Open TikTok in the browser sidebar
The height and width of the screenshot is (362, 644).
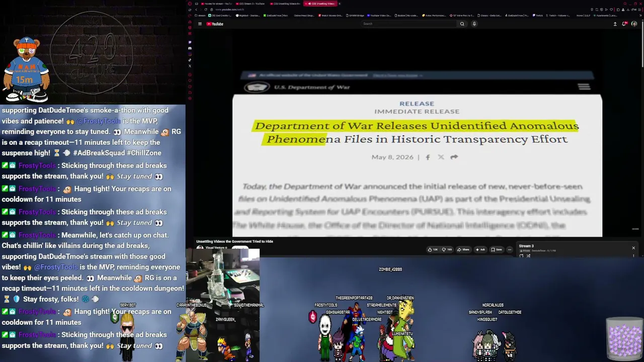click(x=190, y=60)
